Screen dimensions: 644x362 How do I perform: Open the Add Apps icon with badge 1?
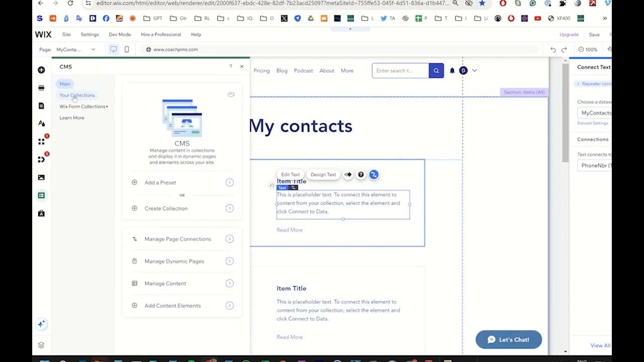[42, 141]
